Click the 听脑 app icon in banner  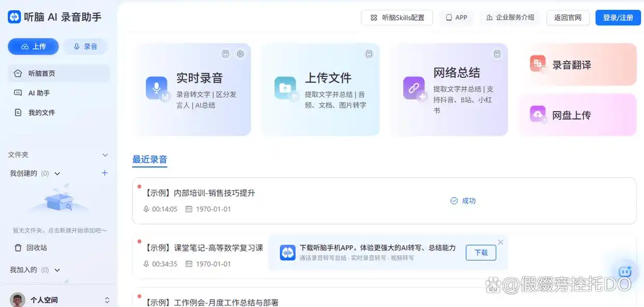tap(288, 253)
